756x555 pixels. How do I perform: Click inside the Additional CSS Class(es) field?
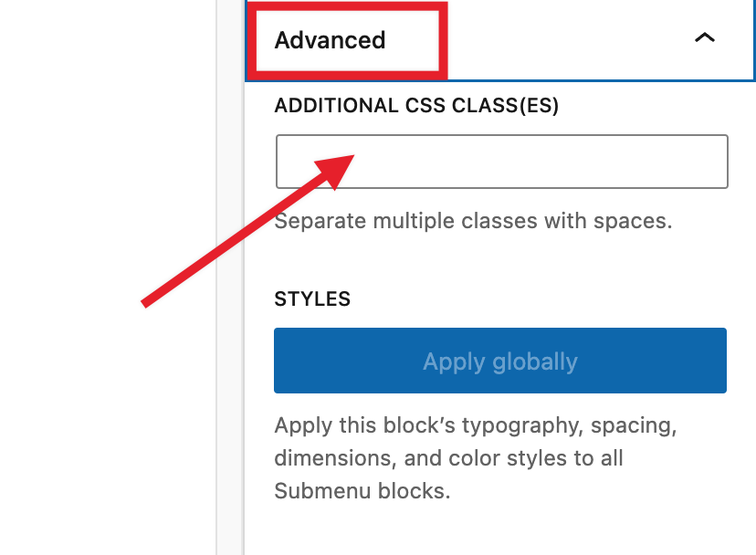(500, 161)
